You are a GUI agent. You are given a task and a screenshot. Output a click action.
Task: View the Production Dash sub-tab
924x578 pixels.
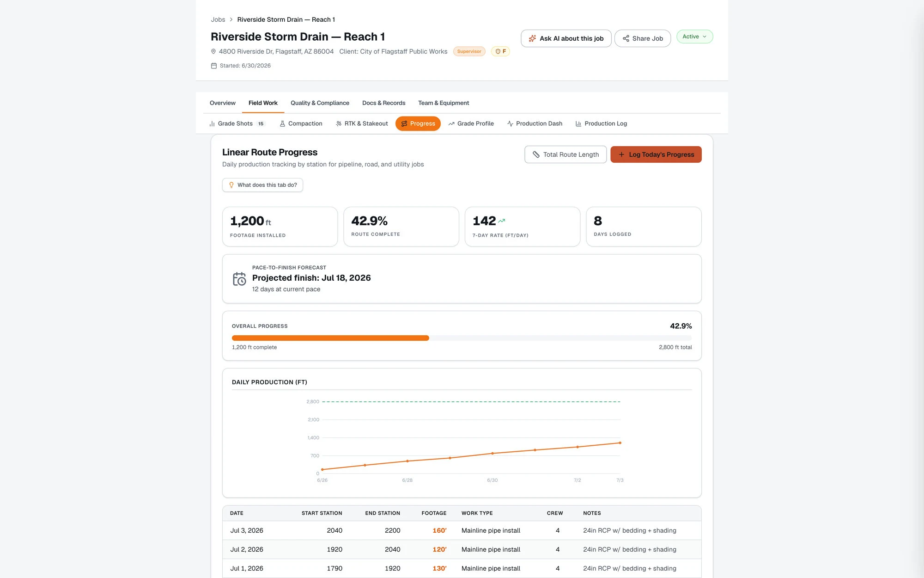[x=535, y=123]
